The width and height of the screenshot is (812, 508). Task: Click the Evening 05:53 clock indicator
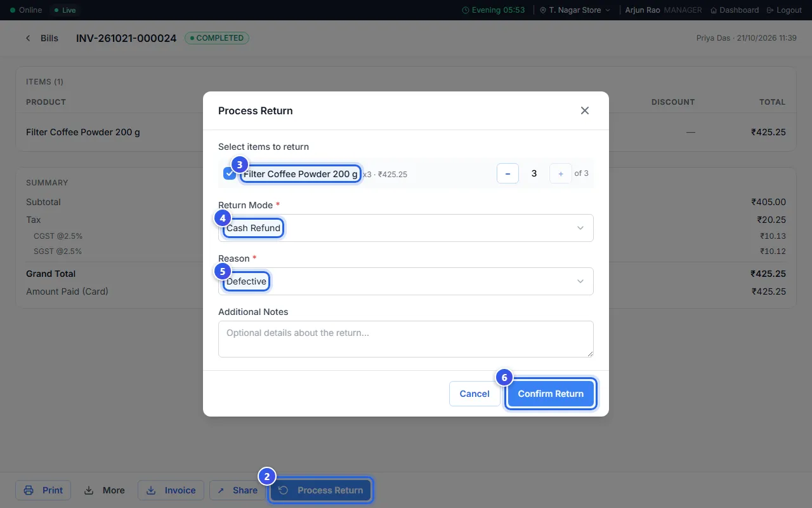point(494,10)
